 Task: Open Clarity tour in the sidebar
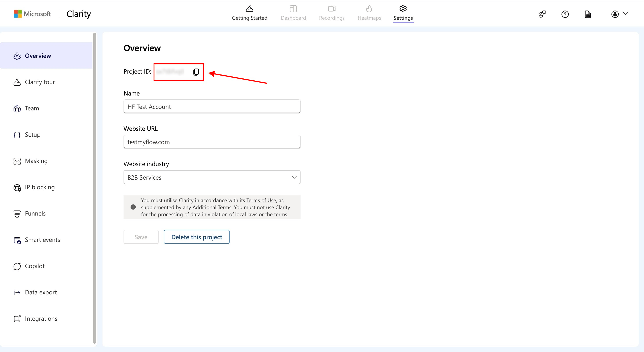pyautogui.click(x=46, y=82)
